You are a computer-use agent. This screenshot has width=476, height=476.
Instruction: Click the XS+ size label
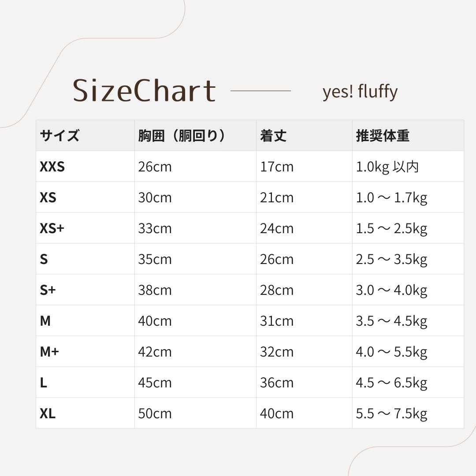point(52,228)
